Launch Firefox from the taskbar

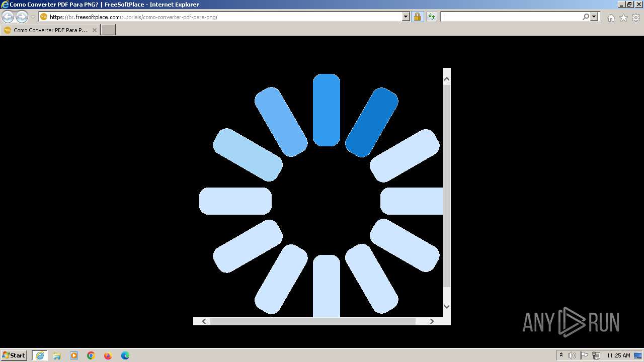(x=108, y=355)
